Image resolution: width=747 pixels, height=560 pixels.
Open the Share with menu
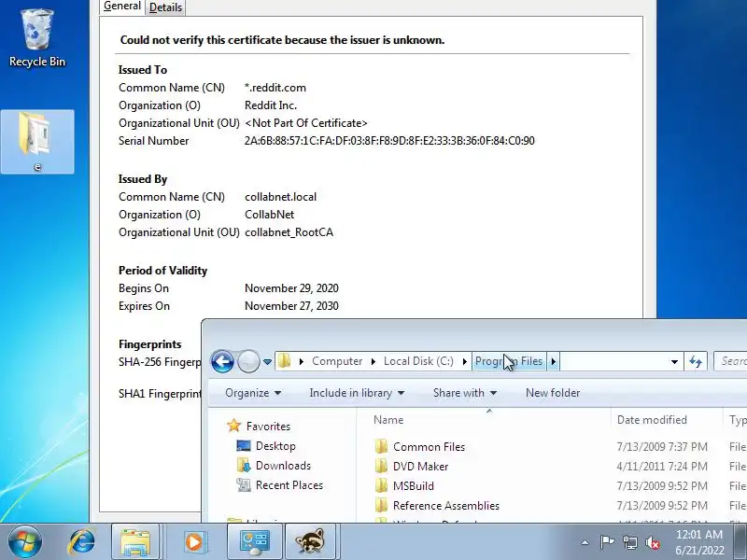(x=465, y=393)
